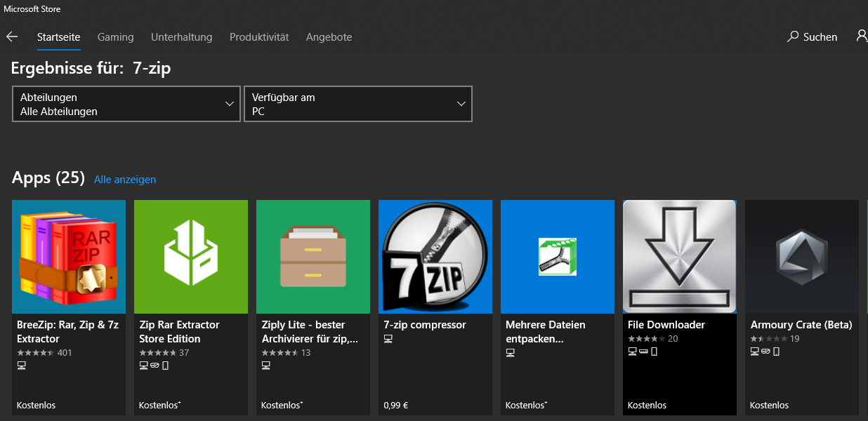Open the Unterhaltung tab
Screen dimensions: 868x421
[x=181, y=37]
